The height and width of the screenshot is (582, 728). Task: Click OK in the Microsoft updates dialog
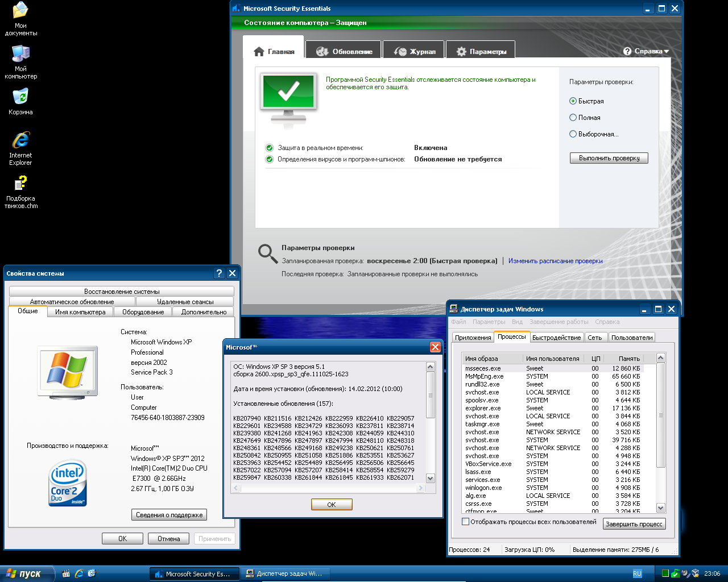pos(332,504)
